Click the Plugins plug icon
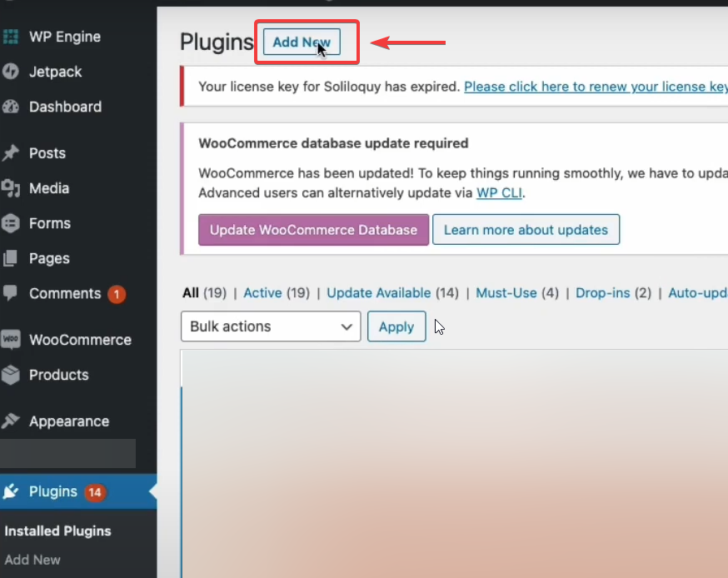The width and height of the screenshot is (728, 578). coord(10,491)
